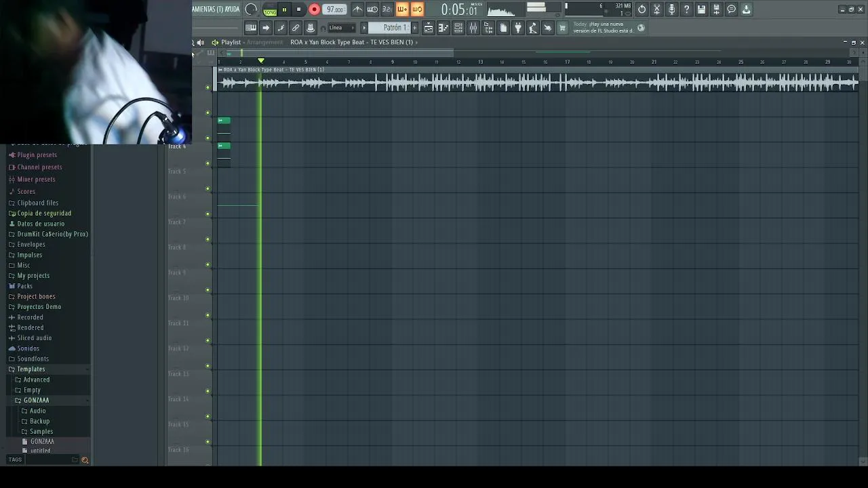Toggle wait for input before recording
Viewport: 868px width, 488px height.
[372, 9]
